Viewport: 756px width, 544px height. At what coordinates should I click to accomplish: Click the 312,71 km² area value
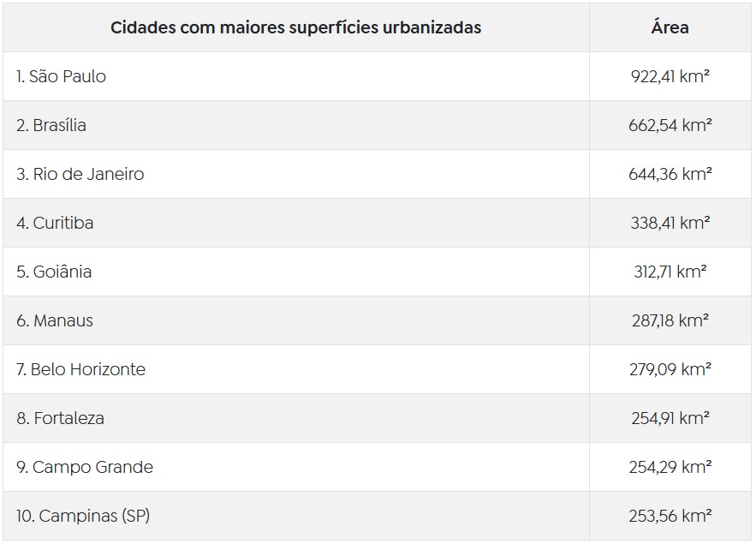point(670,272)
